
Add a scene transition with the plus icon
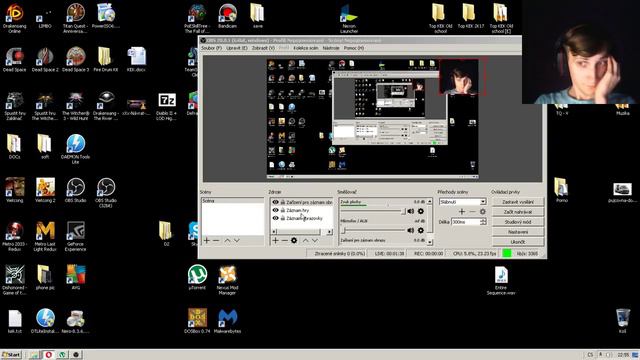pos(462,211)
